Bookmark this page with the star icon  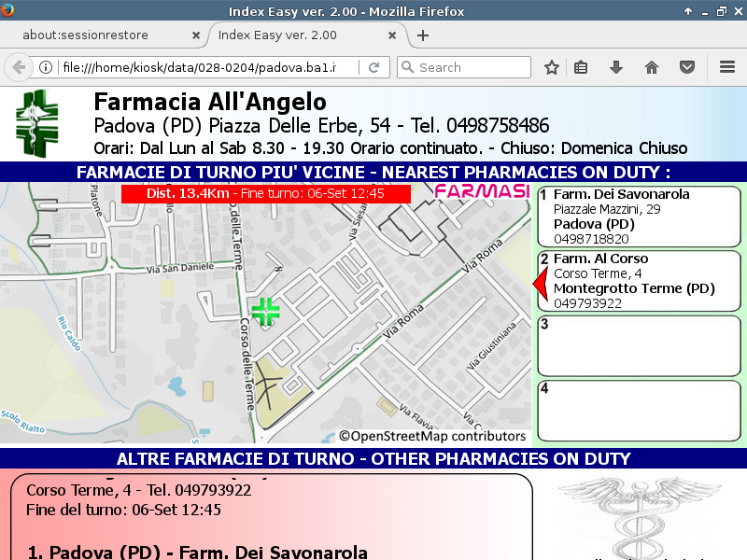[x=552, y=67]
